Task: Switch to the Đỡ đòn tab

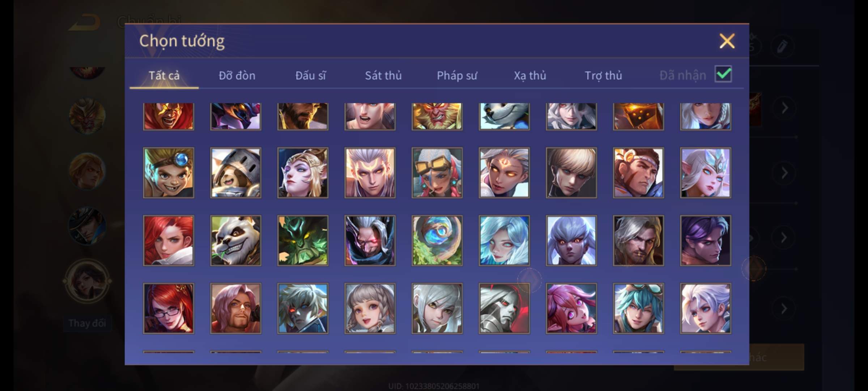Action: click(x=237, y=75)
